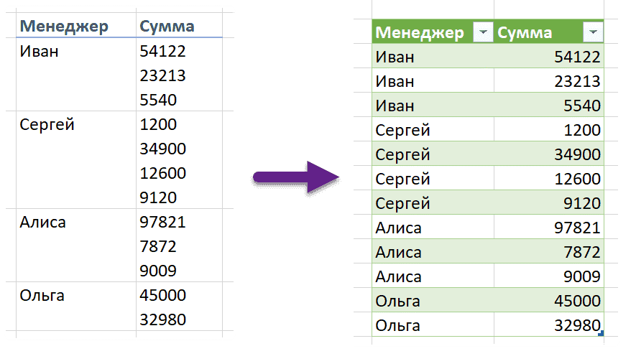The image size is (636, 364).
Task: Click value 5540 in the left table
Action: click(x=158, y=100)
